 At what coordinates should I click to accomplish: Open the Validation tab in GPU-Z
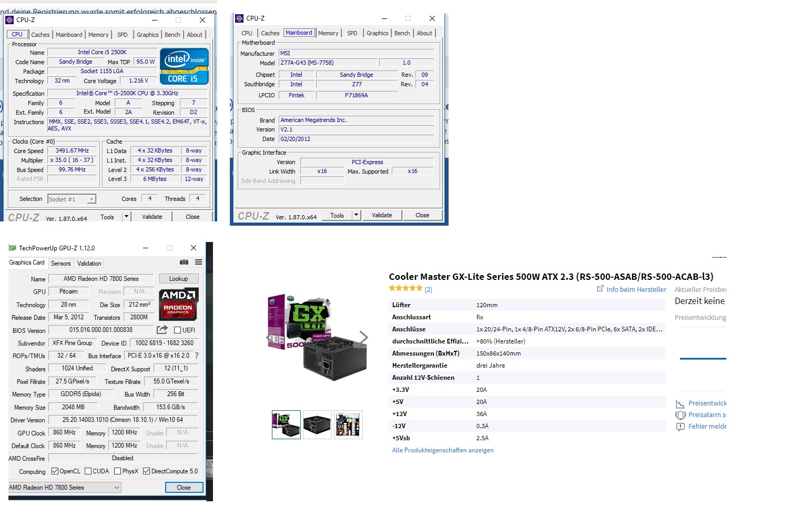pyautogui.click(x=89, y=264)
